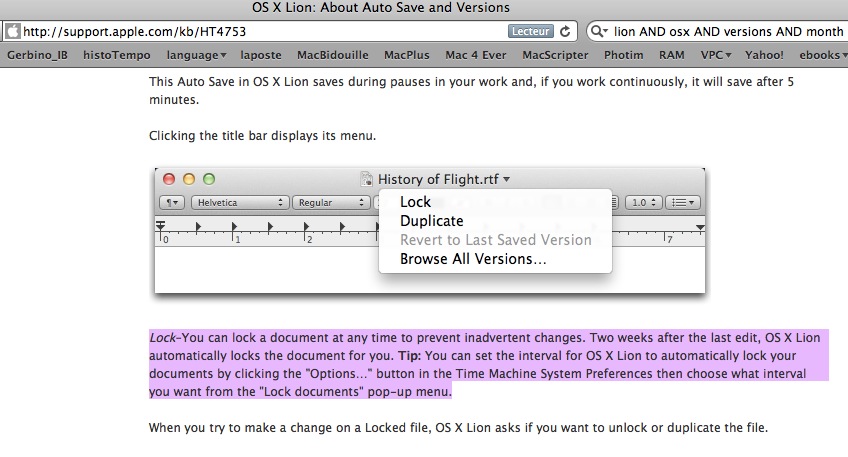Image resolution: width=848 pixels, height=457 pixels.
Task: Click the "This Auto Save in OS X Lion" paragraph
Action: tap(471, 90)
